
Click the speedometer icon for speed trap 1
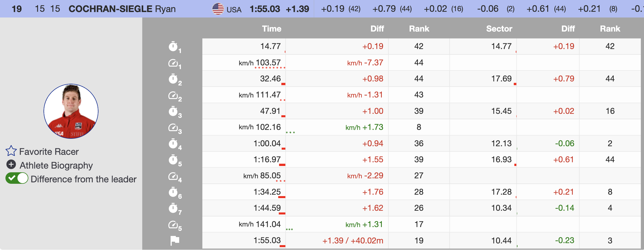[x=173, y=63]
